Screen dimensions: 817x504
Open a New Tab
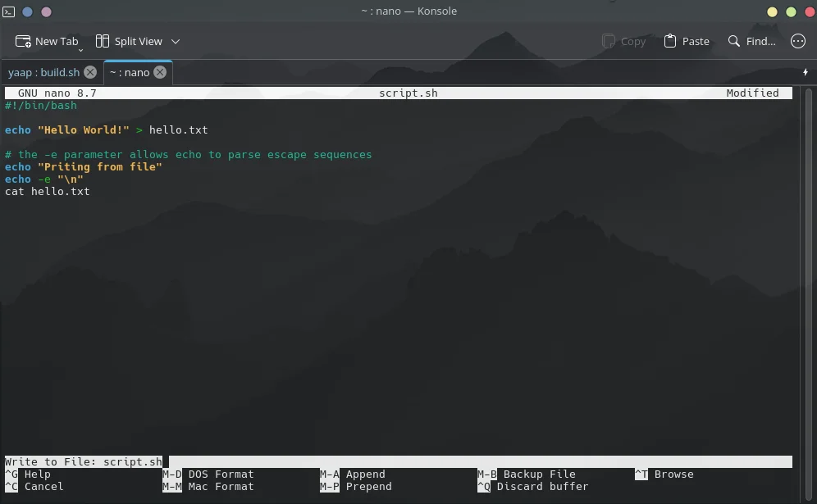47,41
